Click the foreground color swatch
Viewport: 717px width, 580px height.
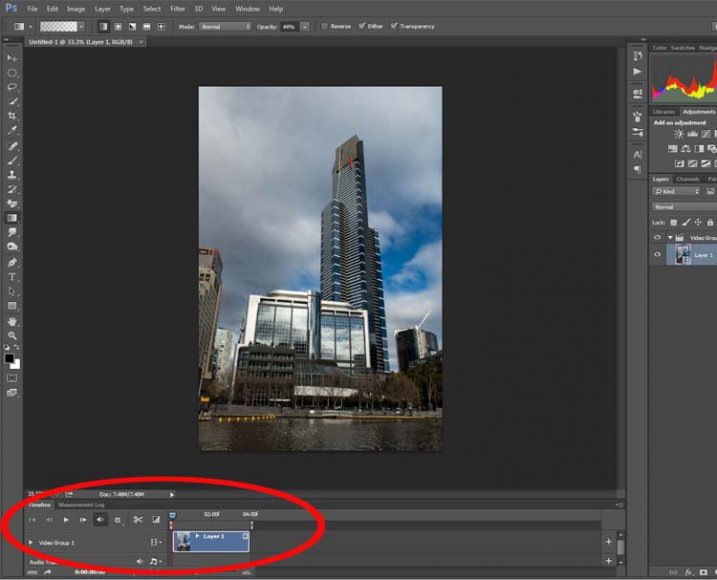coord(9,357)
